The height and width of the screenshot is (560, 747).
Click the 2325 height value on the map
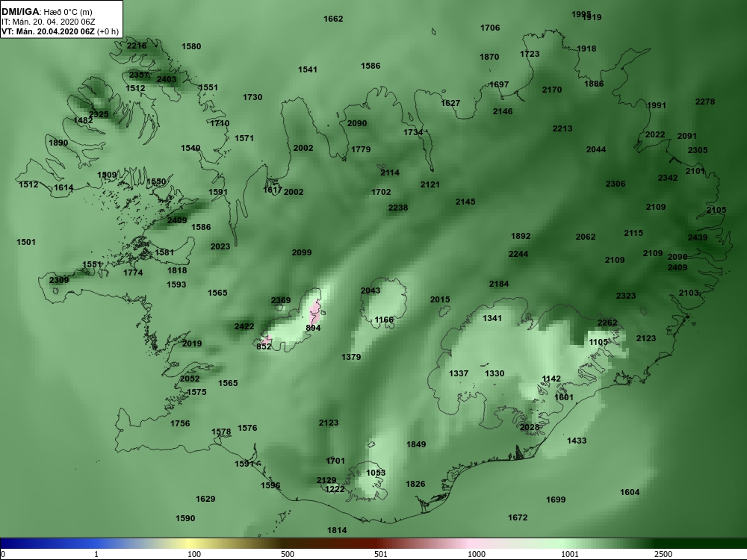pos(99,114)
